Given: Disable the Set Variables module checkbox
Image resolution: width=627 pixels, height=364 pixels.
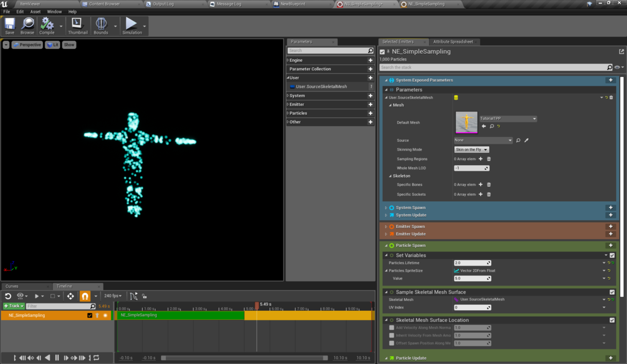Looking at the screenshot, I should pos(612,255).
